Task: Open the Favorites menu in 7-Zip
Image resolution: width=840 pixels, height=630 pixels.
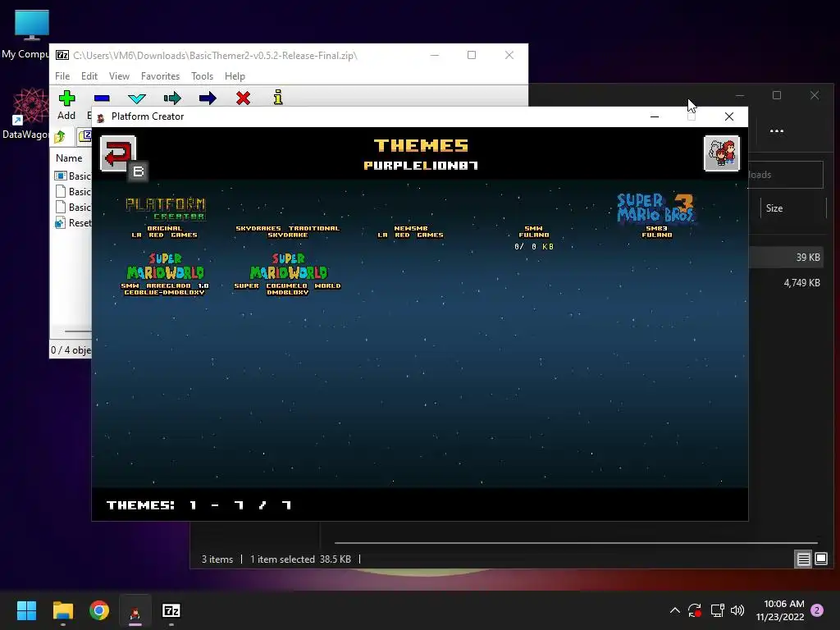Action: pos(160,76)
